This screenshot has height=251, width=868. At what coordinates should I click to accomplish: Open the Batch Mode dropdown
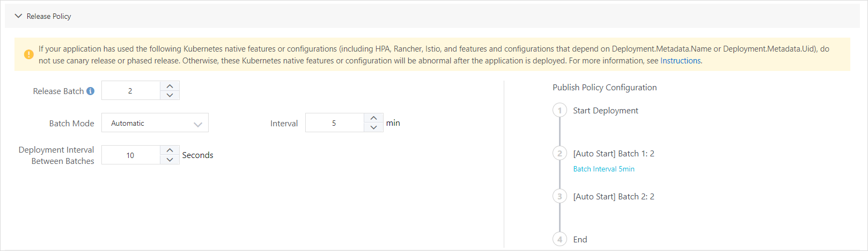click(x=155, y=123)
